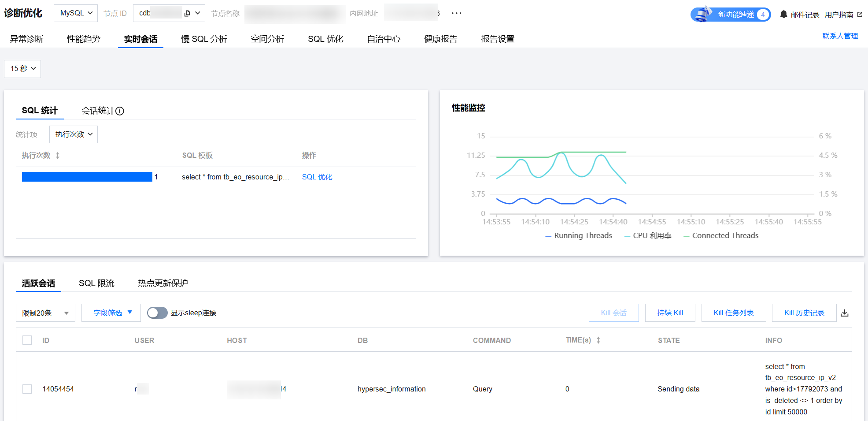Select all sessions with the header checkbox

[x=27, y=340]
